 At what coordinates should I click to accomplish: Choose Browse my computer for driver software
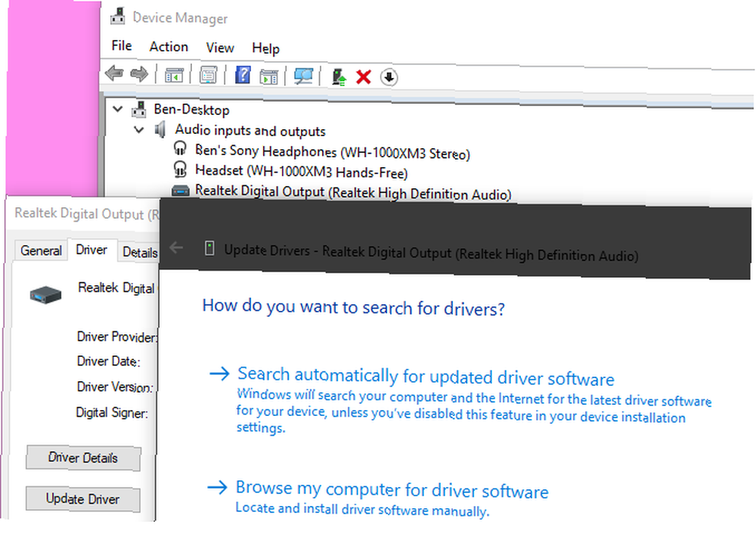[392, 489]
